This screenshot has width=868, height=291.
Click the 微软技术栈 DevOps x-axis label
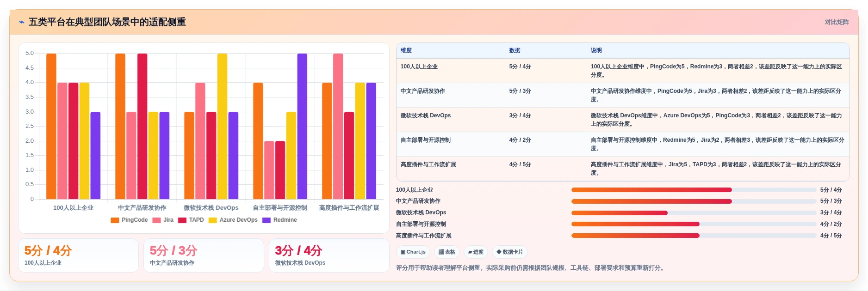[x=211, y=208]
